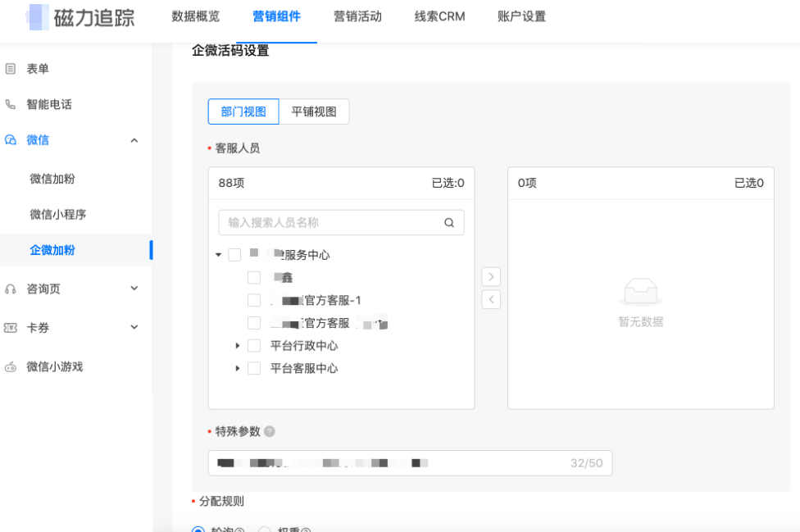
Task: Open 智能电话 via its phone icon
Action: point(9,104)
